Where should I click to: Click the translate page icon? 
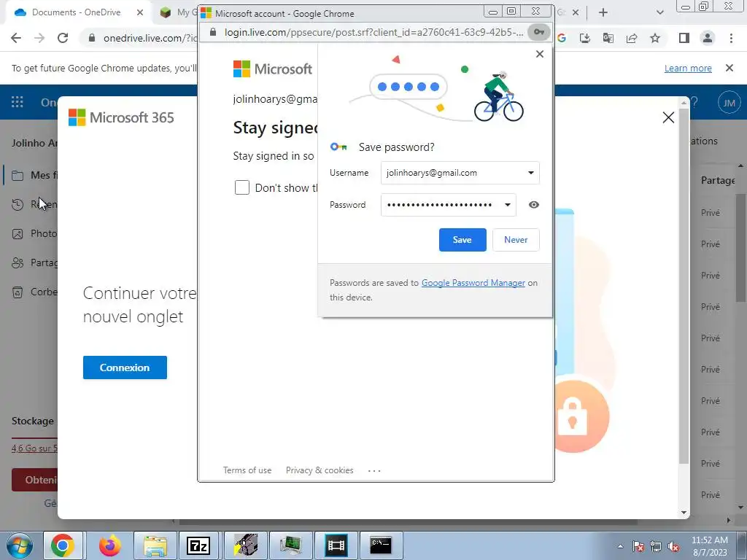(608, 38)
